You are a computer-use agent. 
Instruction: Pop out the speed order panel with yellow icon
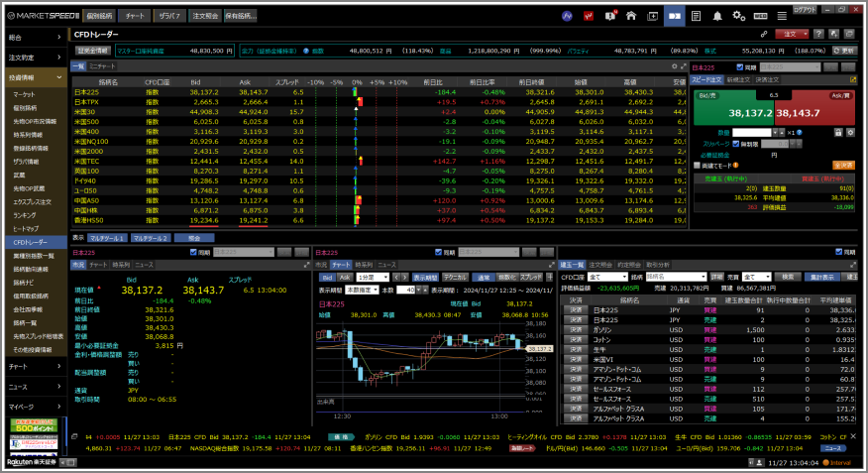853,79
